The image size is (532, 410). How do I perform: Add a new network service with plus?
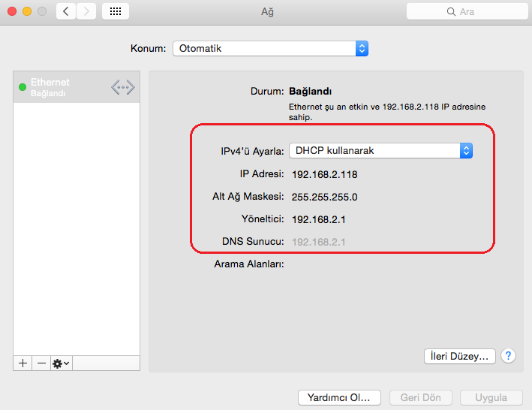click(x=23, y=363)
